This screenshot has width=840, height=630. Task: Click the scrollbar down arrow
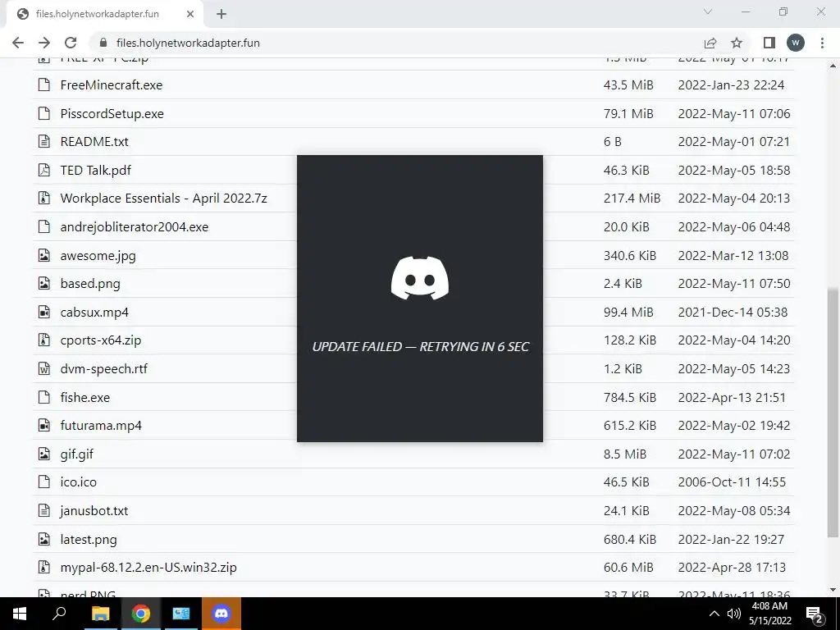(x=833, y=590)
